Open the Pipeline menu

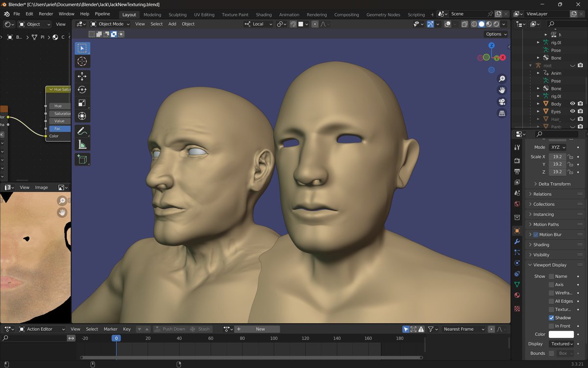(x=102, y=14)
